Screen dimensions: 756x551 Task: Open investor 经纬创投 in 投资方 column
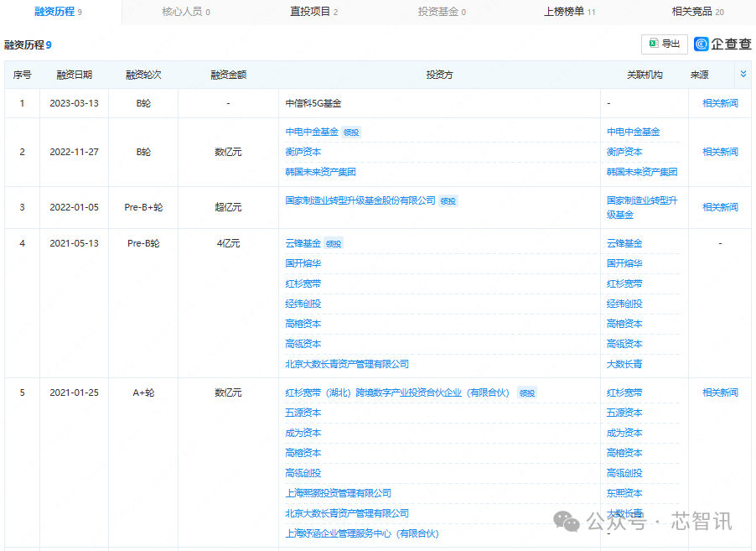click(303, 304)
